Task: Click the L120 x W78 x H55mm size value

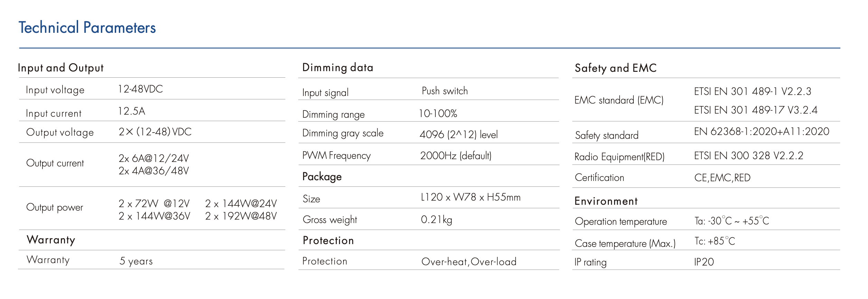Action: (x=470, y=197)
